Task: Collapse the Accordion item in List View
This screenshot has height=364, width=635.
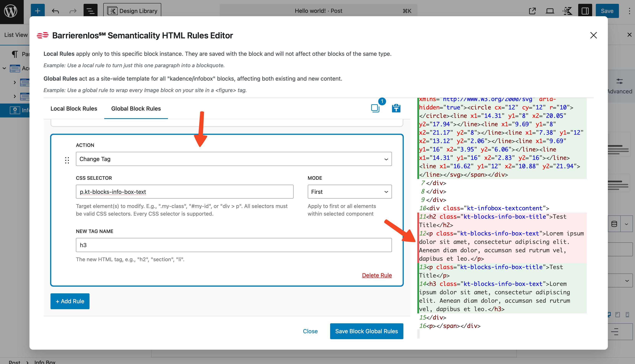Action: point(4,68)
